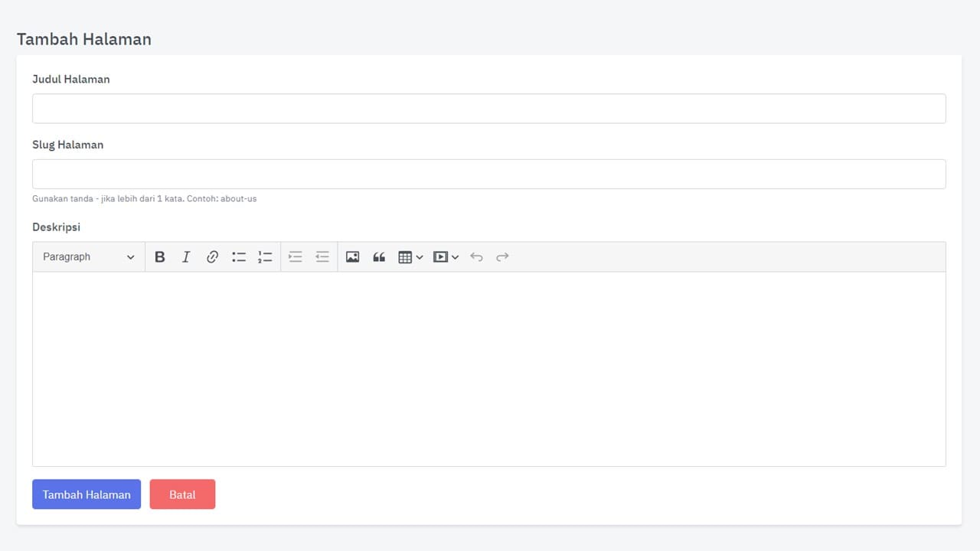Toggle bold formatting in the editor toolbar
The height and width of the screenshot is (551, 980).
pos(159,257)
